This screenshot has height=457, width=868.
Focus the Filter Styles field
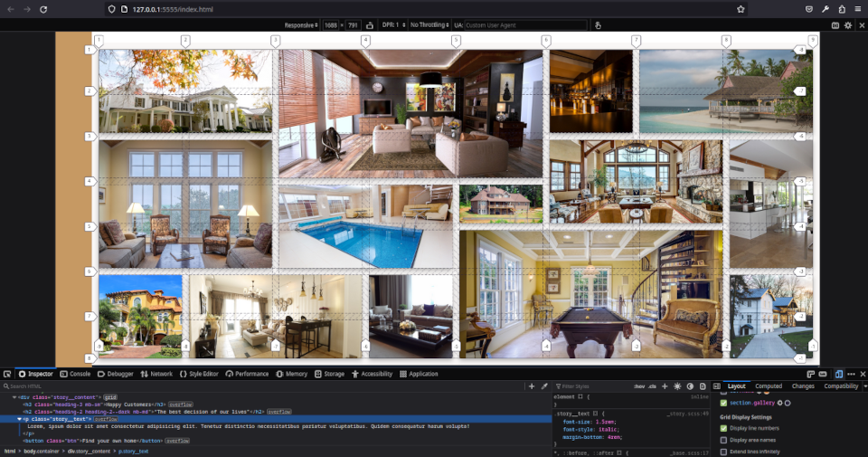592,386
